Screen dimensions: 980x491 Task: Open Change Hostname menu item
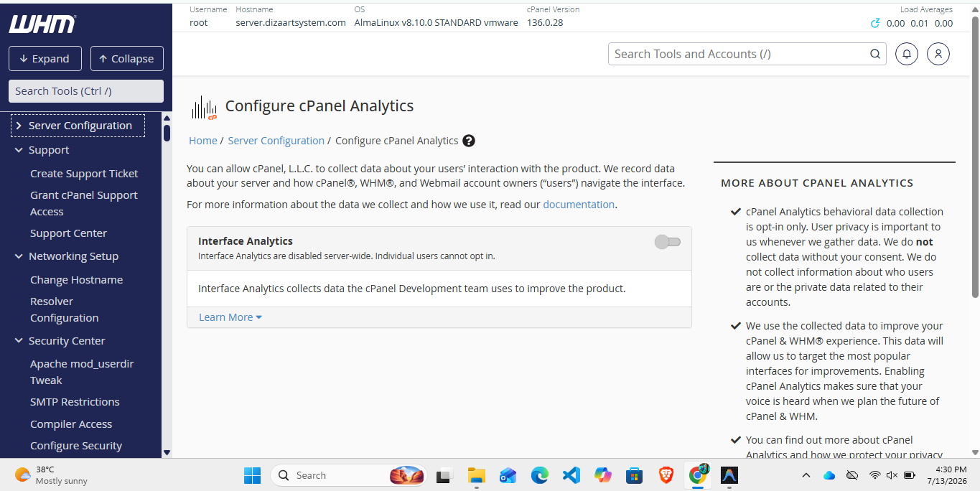[x=76, y=280]
